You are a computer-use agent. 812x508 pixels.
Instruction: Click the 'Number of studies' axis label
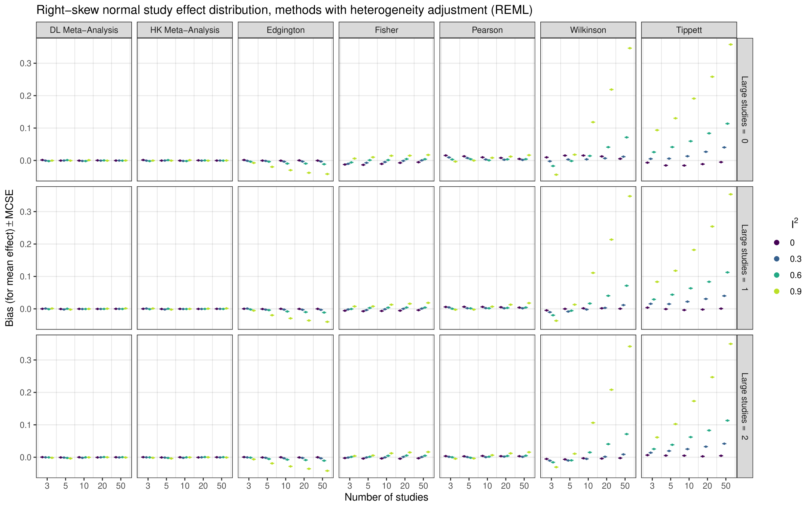point(386,497)
